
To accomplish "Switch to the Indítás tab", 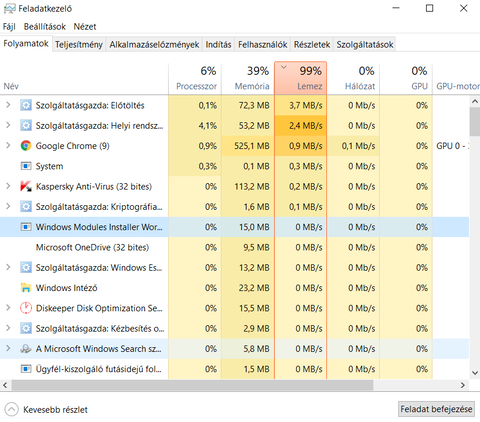I will (x=218, y=45).
